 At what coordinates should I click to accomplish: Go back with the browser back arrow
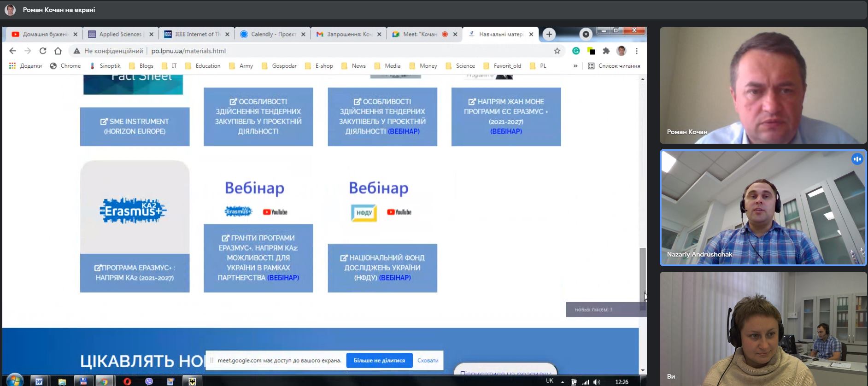[12, 51]
